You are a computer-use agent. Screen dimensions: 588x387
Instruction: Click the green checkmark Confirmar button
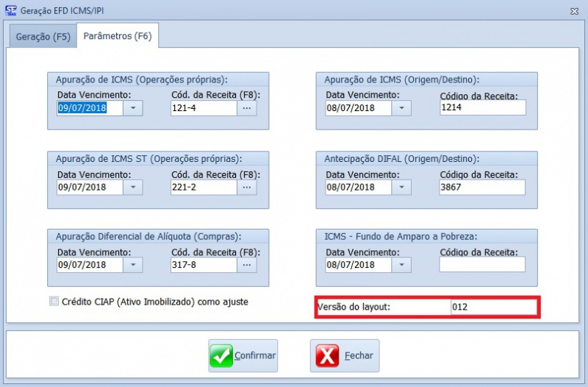coord(243,356)
